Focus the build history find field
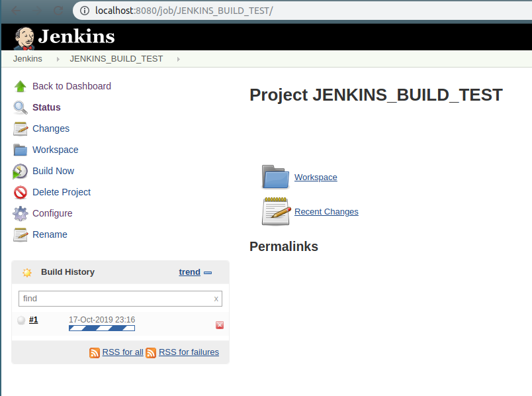Viewport: 532px width, 396px height. [x=120, y=299]
